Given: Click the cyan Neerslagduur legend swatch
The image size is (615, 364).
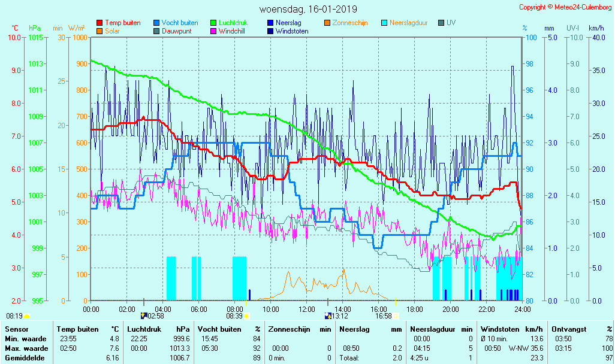Looking at the screenshot, I should [x=384, y=23].
